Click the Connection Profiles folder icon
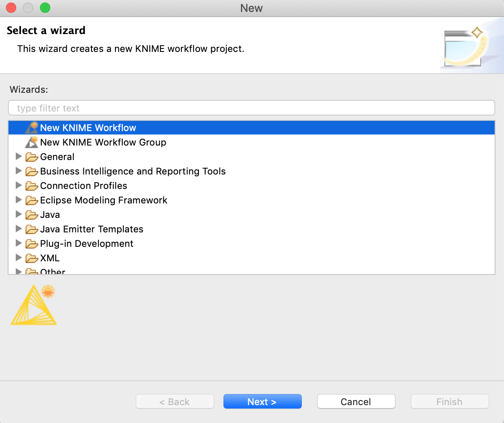 [x=32, y=186]
